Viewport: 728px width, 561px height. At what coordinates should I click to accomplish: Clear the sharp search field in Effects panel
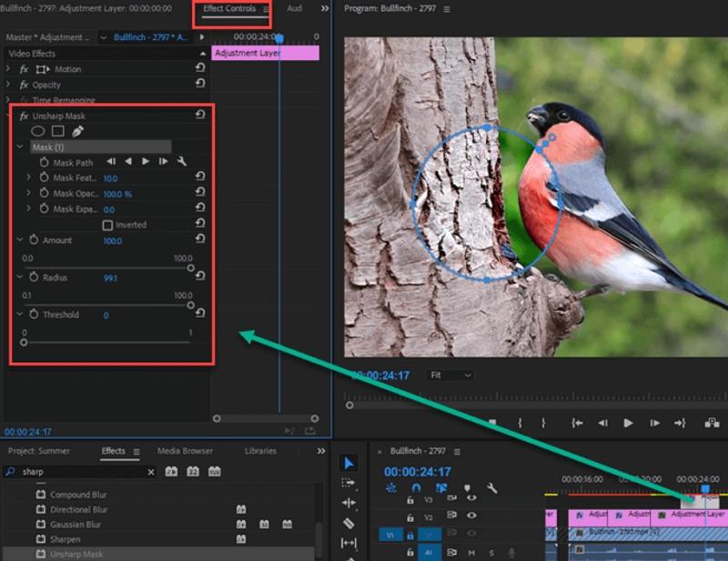tap(150, 472)
